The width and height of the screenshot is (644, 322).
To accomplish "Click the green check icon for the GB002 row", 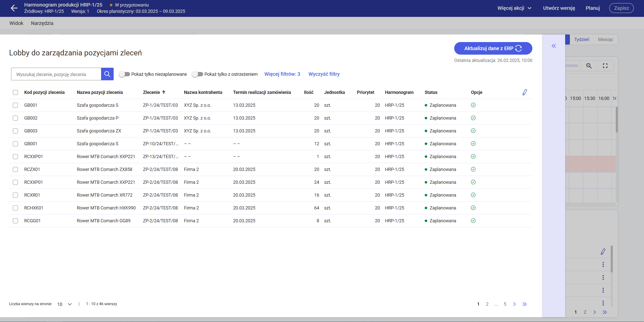I will [473, 118].
